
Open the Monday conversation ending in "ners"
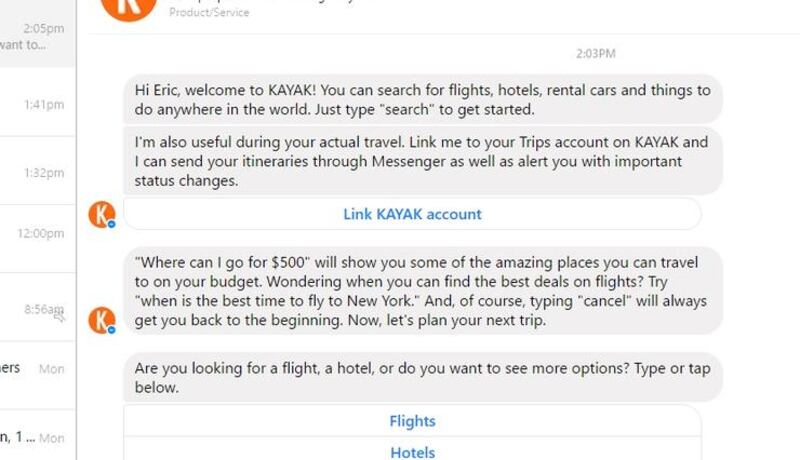click(x=37, y=369)
